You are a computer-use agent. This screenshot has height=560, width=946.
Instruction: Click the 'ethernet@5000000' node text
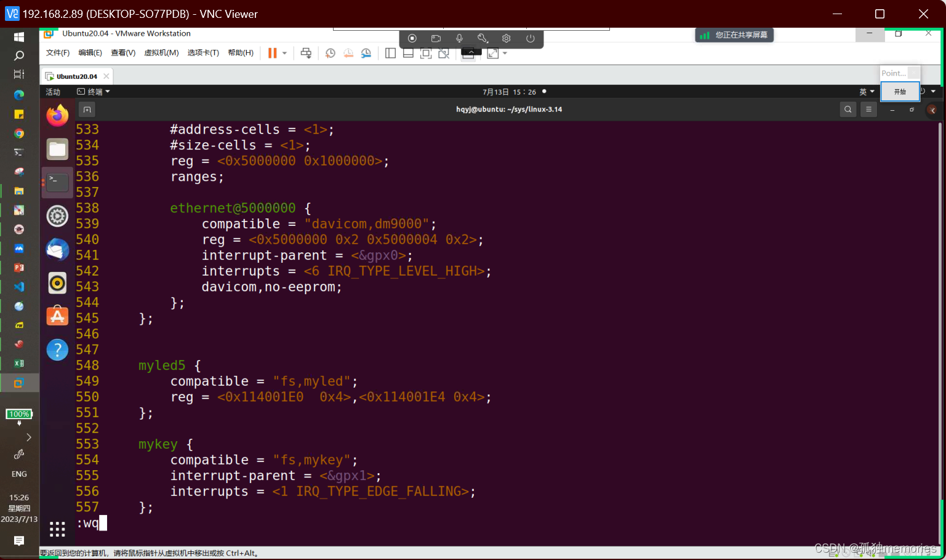(233, 208)
